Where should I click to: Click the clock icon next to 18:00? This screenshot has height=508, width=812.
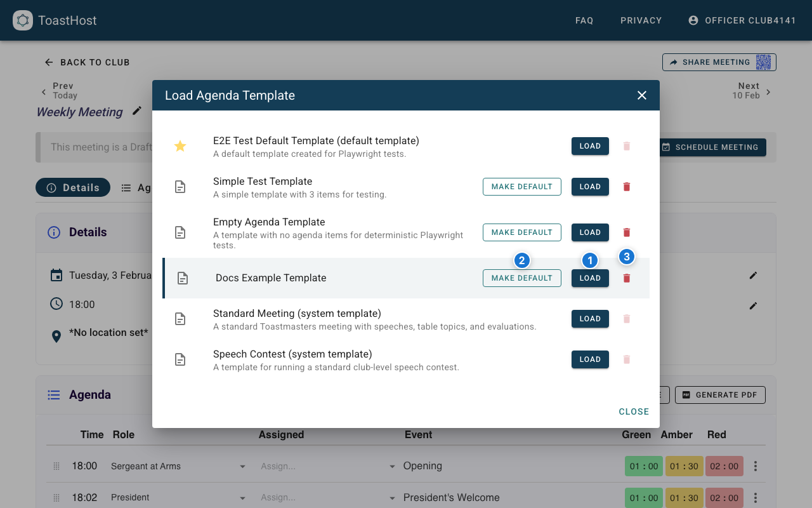56,304
